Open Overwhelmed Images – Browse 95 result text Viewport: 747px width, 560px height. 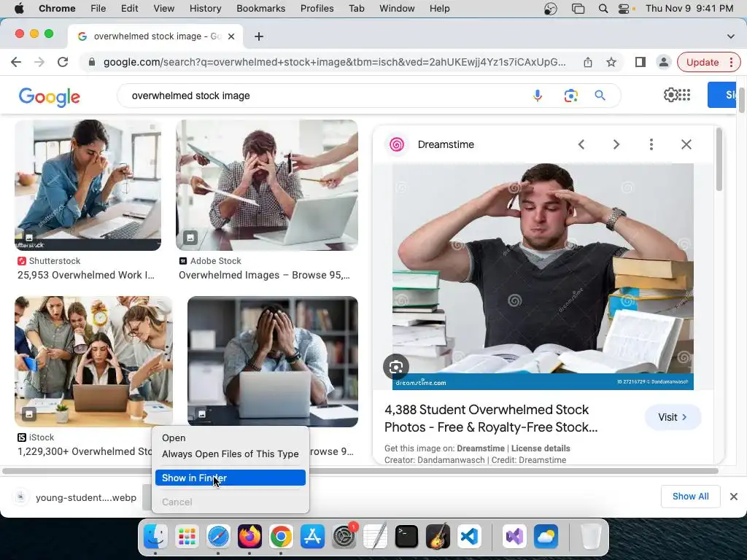click(x=264, y=275)
